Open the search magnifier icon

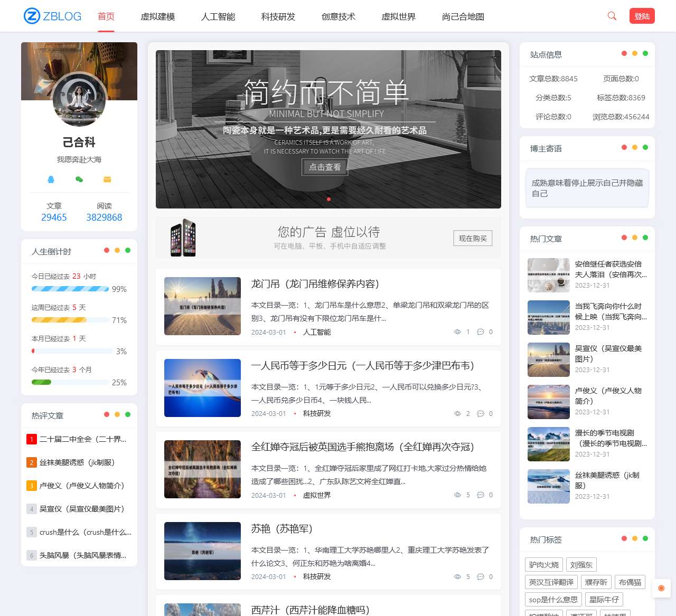pos(612,16)
